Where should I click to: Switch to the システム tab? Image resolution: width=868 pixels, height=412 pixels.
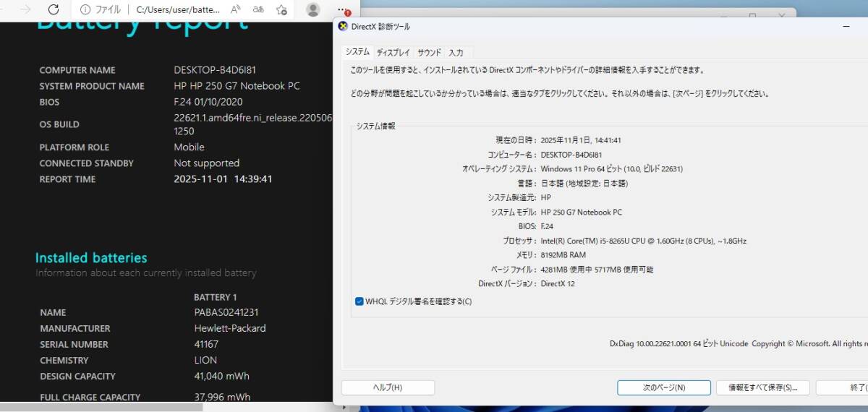click(x=357, y=52)
